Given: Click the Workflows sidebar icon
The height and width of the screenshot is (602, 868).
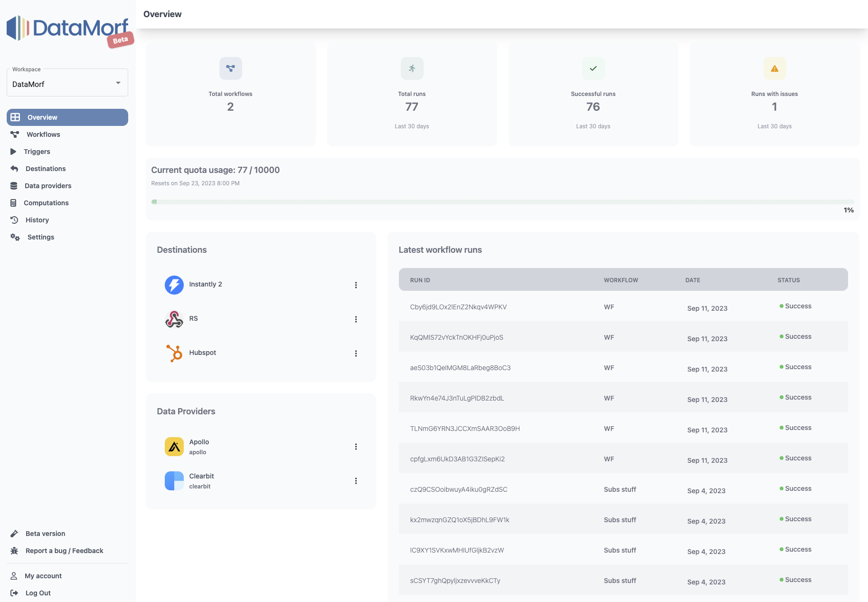Looking at the screenshot, I should pyautogui.click(x=15, y=134).
